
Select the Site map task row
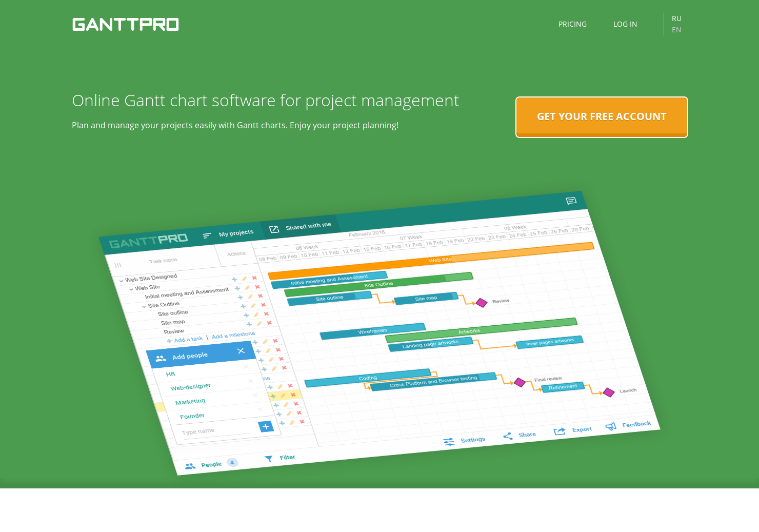click(x=173, y=323)
